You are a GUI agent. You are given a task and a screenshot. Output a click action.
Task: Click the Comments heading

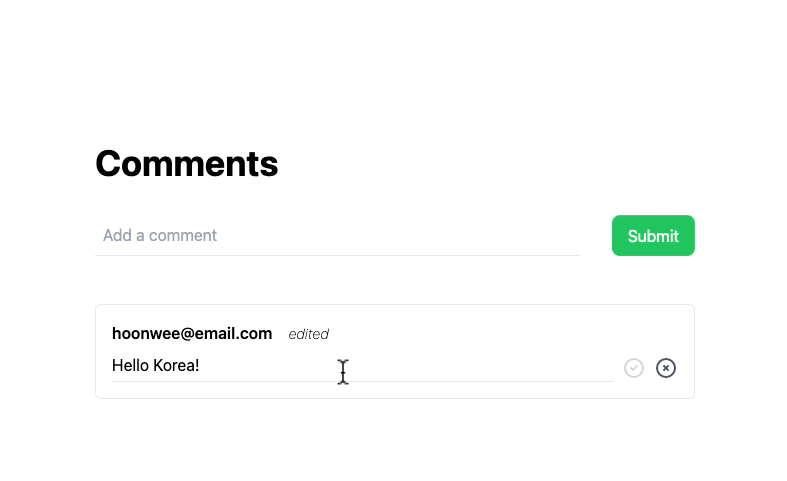pos(187,163)
